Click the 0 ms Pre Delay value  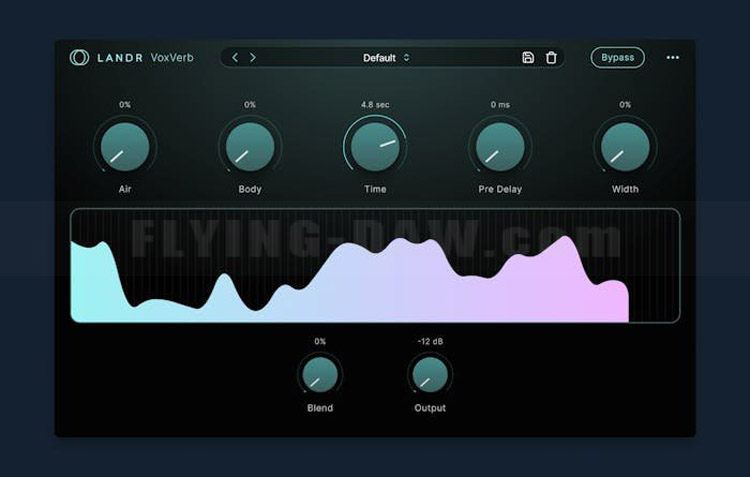tap(500, 104)
